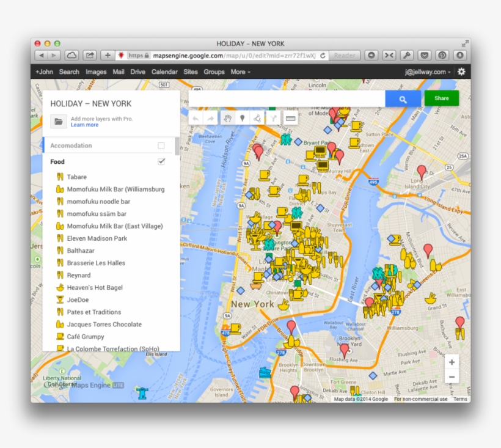Select Reynard in the list
Viewport: 501px width, 448px height.
[x=79, y=276]
